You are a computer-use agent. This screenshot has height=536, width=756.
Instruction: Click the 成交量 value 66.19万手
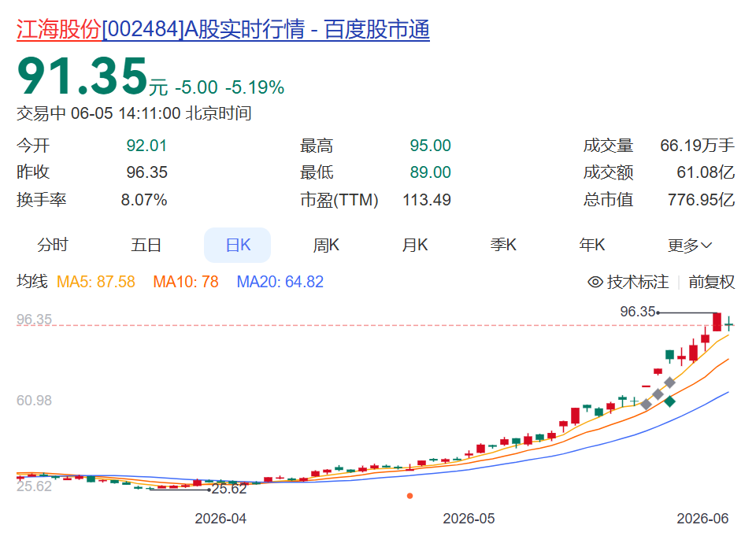click(x=697, y=146)
